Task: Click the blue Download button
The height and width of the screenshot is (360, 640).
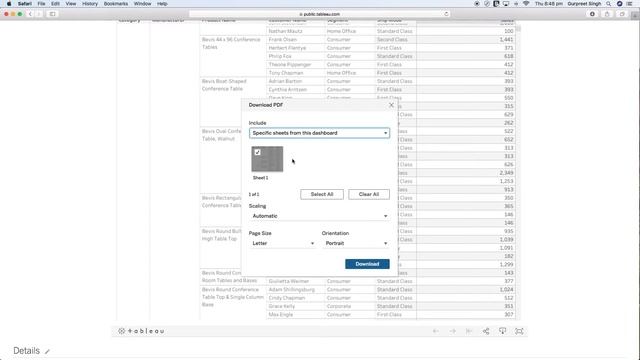Action: 367,264
